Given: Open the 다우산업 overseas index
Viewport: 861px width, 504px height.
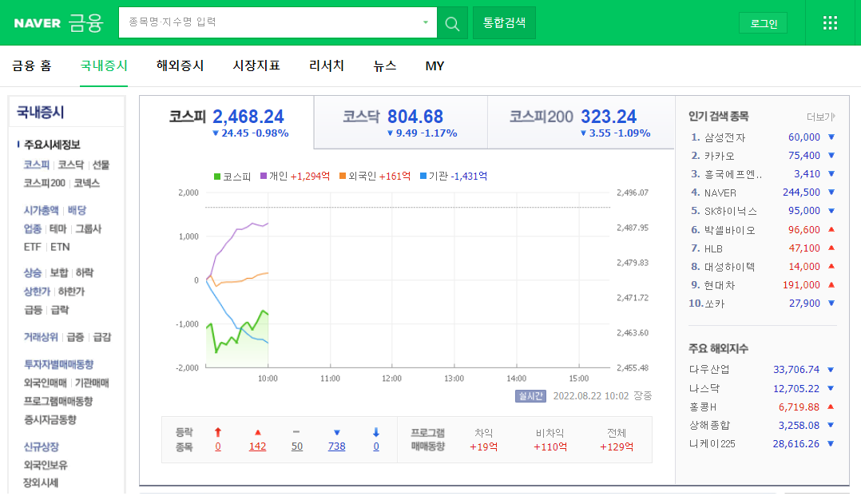Looking at the screenshot, I should 709,370.
